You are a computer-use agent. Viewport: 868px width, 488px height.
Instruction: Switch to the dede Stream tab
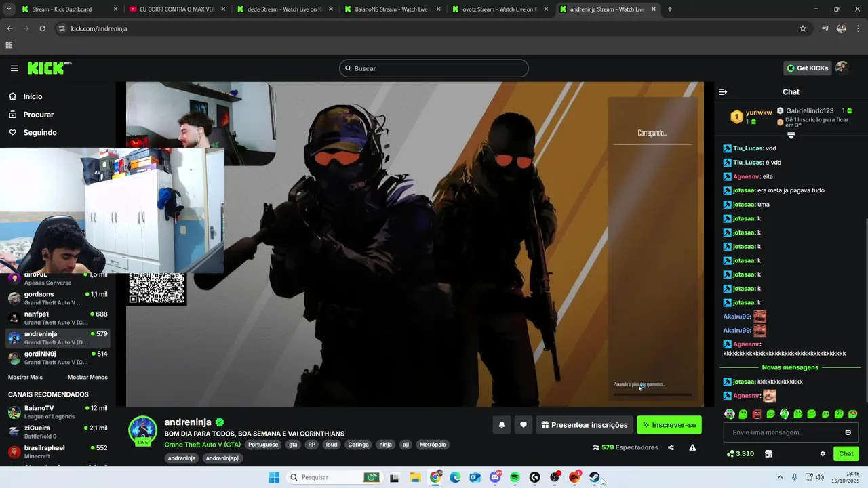[284, 9]
